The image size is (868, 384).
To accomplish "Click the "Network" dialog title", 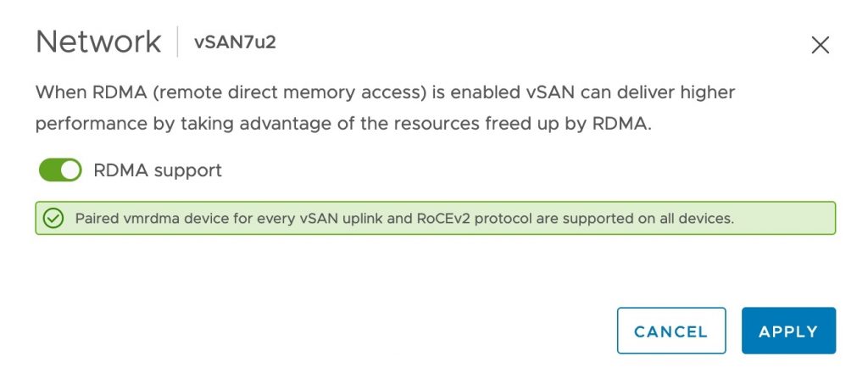I will click(98, 42).
